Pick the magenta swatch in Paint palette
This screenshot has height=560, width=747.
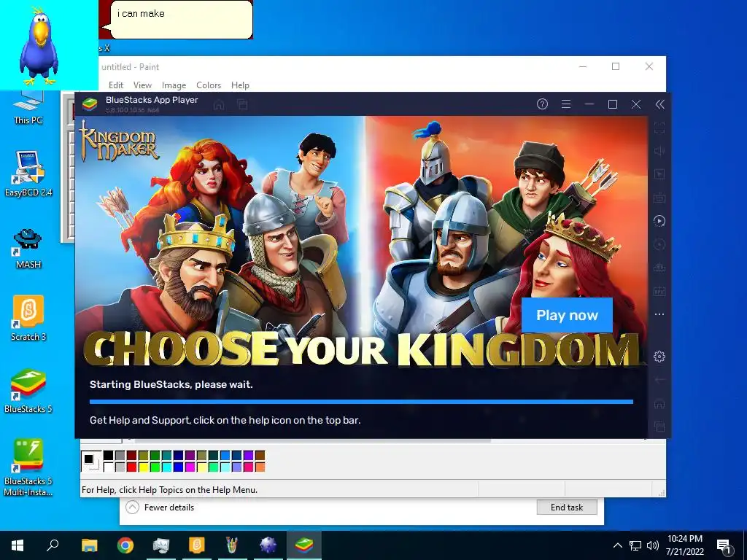point(190,467)
